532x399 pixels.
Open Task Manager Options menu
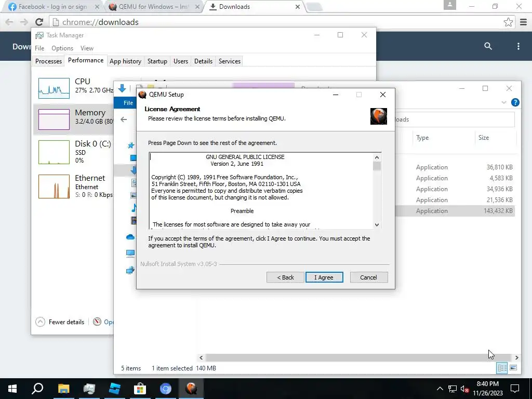pos(62,48)
